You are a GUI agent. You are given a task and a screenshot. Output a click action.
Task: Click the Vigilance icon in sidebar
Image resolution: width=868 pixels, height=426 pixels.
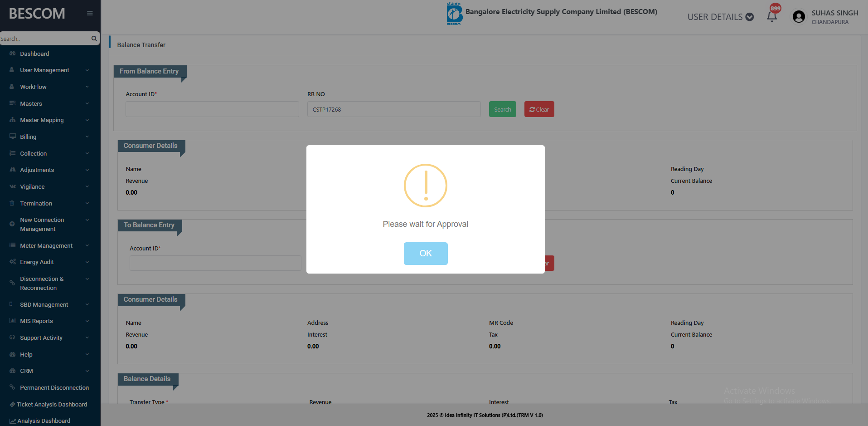(x=12, y=186)
